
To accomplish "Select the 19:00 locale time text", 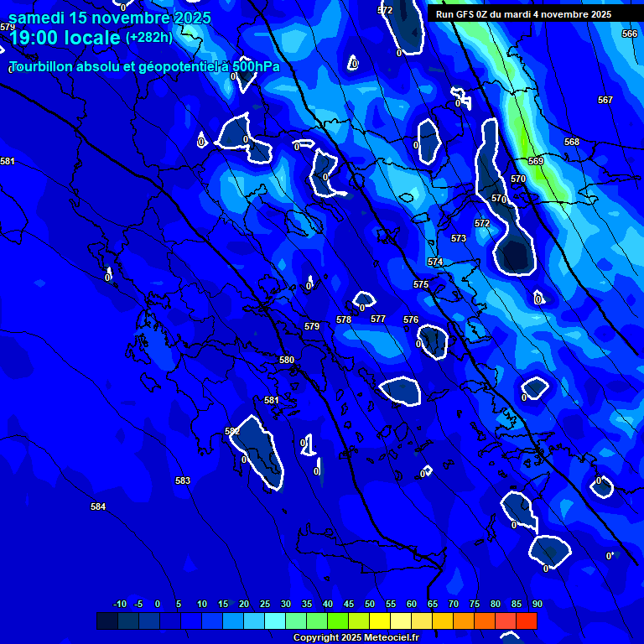I will [x=65, y=38].
